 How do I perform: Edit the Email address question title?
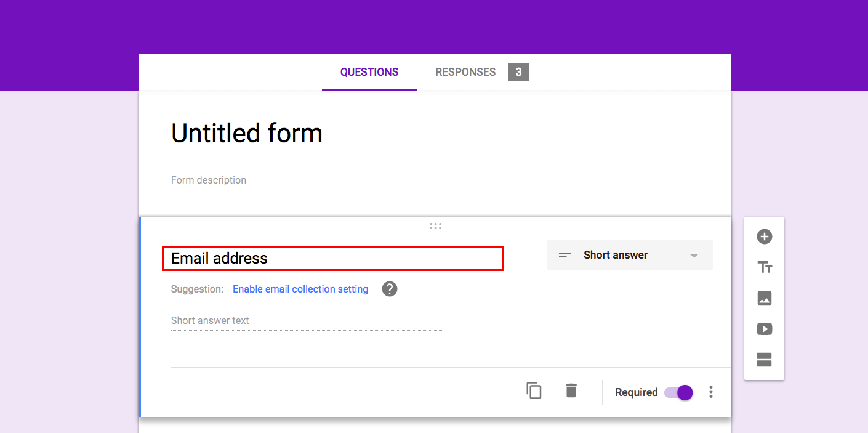[x=333, y=258]
